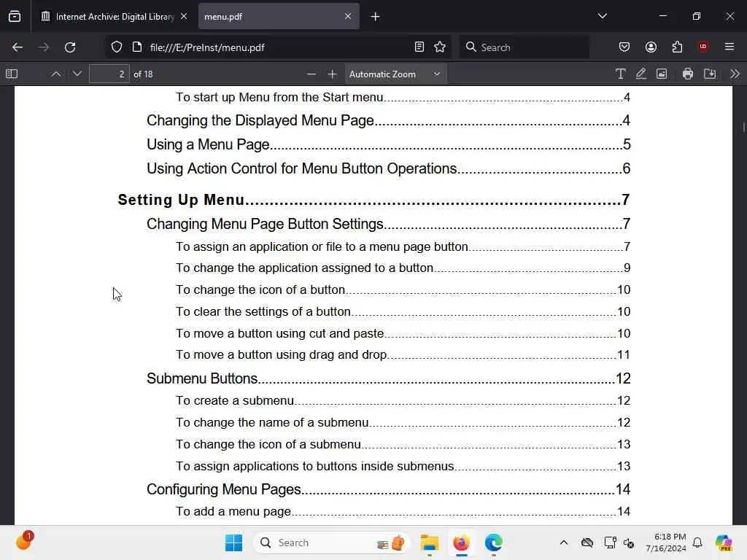The image size is (747, 560).
Task: Go to previous PDF page
Action: [55, 74]
